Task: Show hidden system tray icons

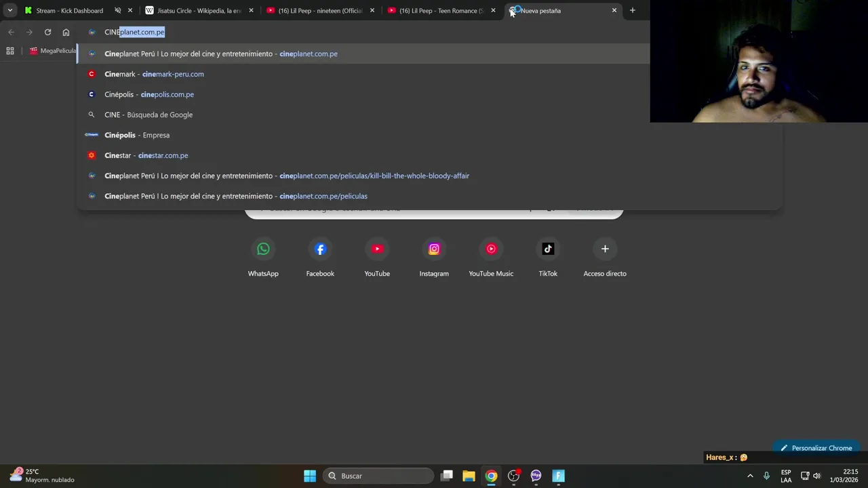Action: pos(750,476)
